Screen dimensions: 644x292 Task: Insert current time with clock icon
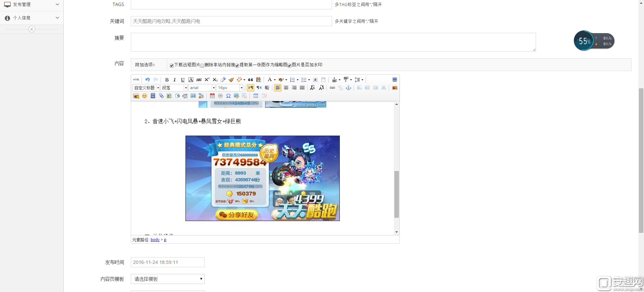pyautogui.click(x=220, y=96)
